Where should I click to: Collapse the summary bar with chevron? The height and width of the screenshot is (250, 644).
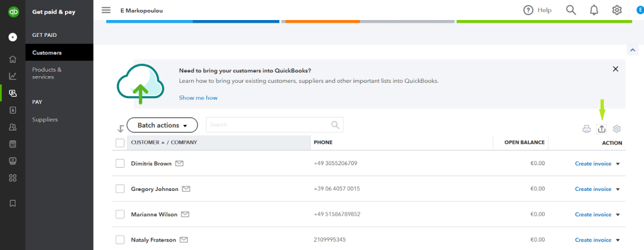tap(632, 50)
